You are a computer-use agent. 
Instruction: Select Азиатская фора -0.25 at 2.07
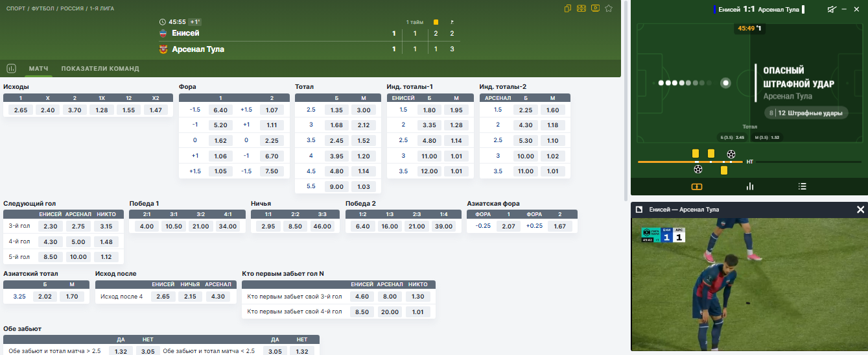pos(509,226)
